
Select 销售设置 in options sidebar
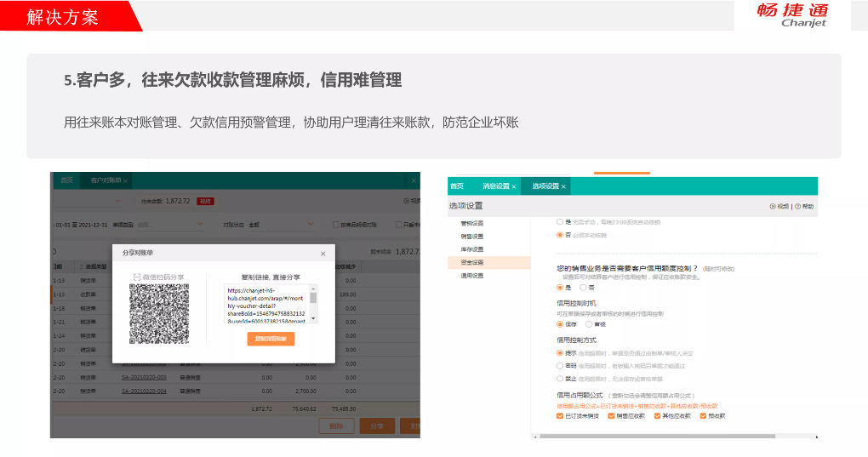472,237
